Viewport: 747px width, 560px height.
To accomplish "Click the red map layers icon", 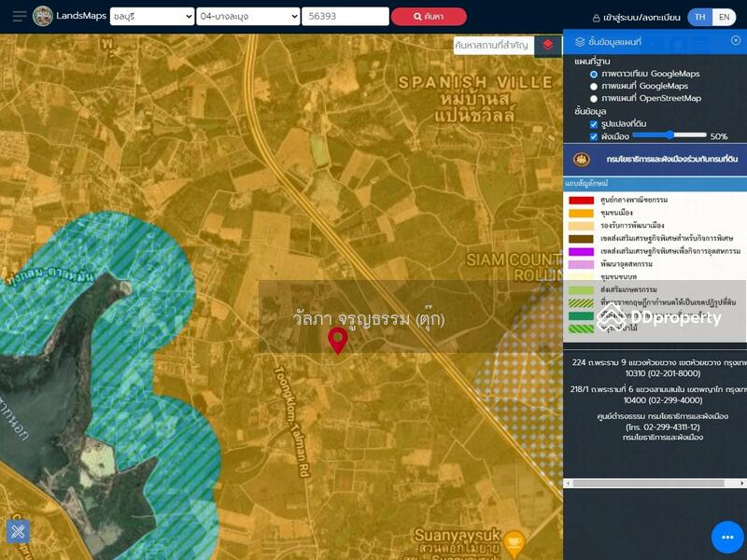I will pyautogui.click(x=548, y=45).
